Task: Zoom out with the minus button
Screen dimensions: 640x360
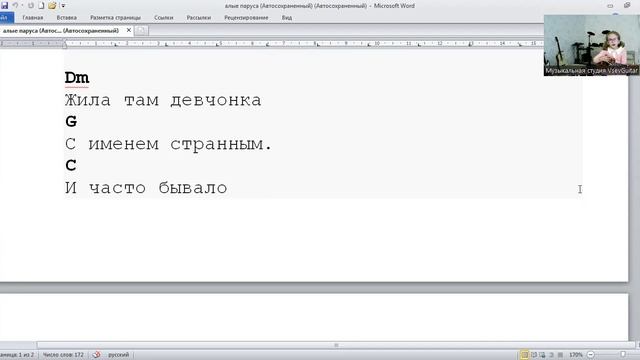Action: click(591, 355)
